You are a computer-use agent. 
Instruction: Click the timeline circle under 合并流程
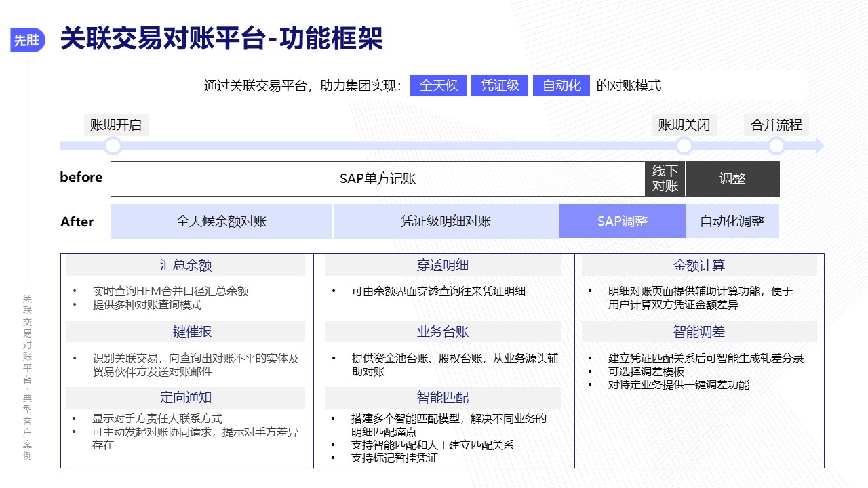point(776,146)
